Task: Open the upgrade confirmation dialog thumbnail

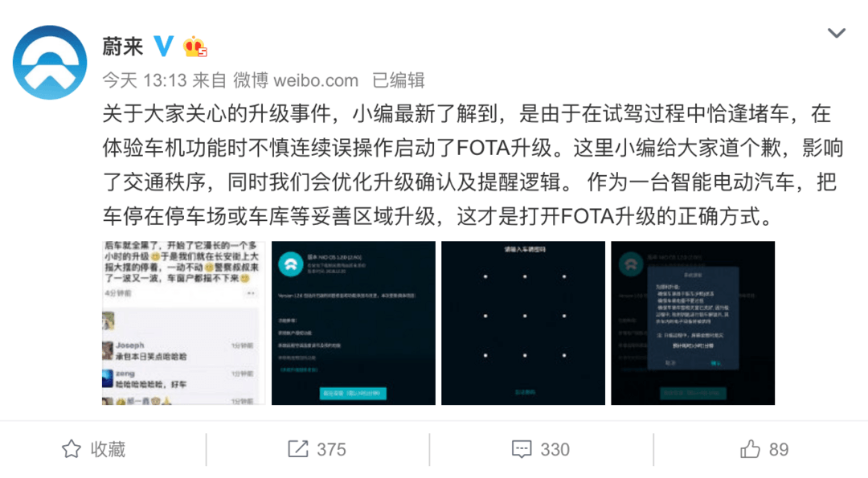Action: pyautogui.click(x=693, y=322)
